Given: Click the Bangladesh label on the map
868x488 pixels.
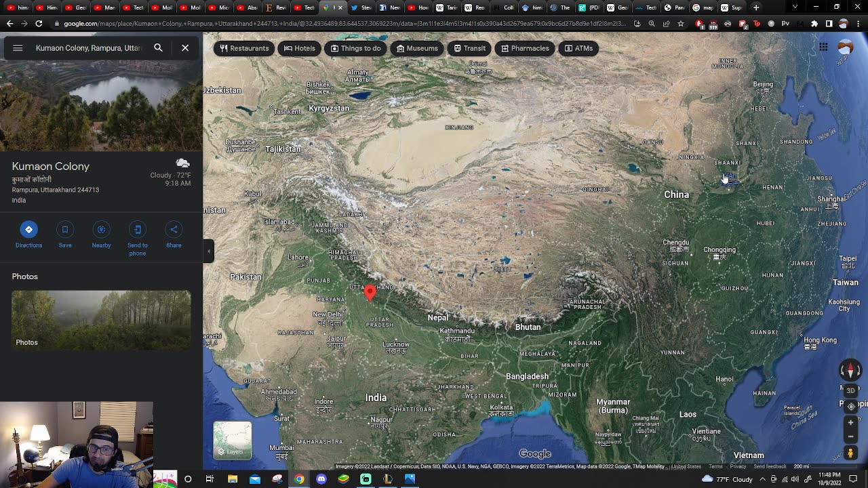Looking at the screenshot, I should (x=527, y=376).
